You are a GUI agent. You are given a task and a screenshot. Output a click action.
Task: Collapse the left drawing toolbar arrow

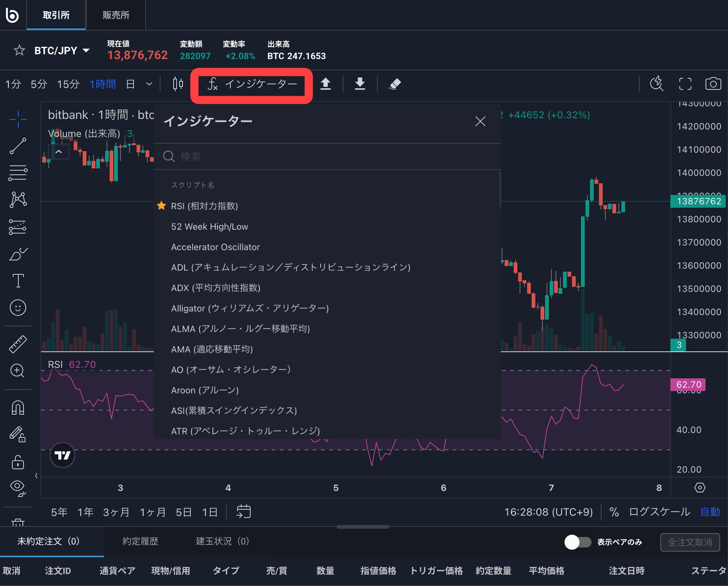pos(36,476)
